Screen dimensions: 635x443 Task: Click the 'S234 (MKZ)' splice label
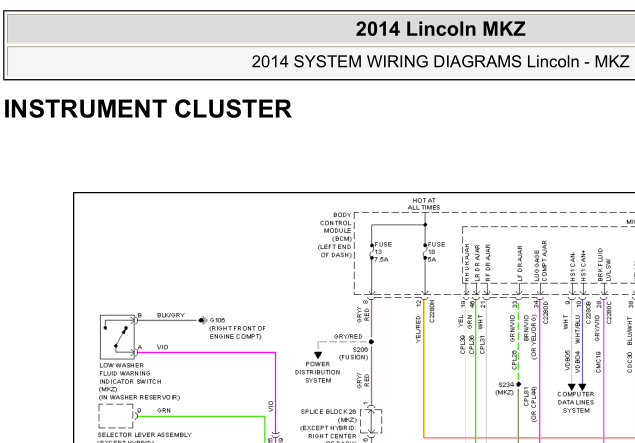tap(505, 388)
